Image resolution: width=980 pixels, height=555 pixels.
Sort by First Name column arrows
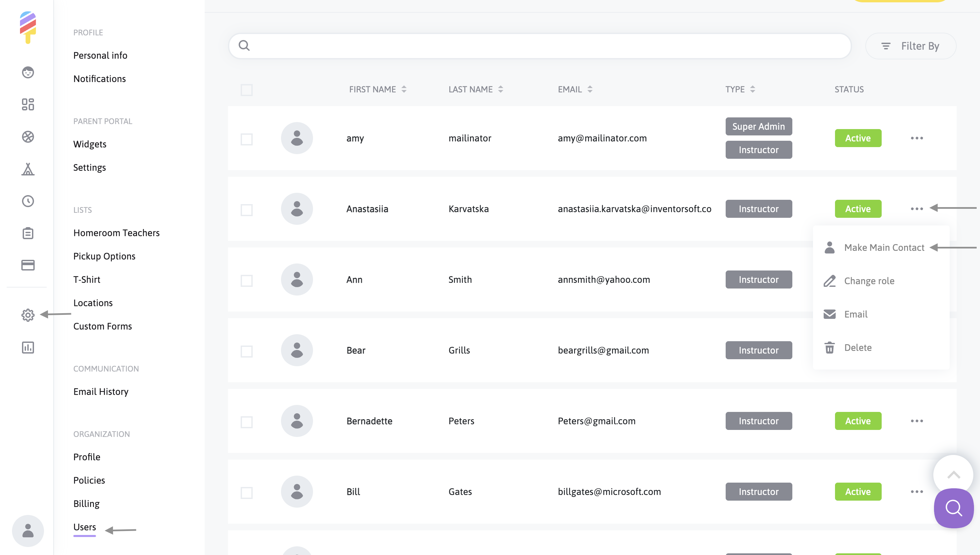coord(404,89)
